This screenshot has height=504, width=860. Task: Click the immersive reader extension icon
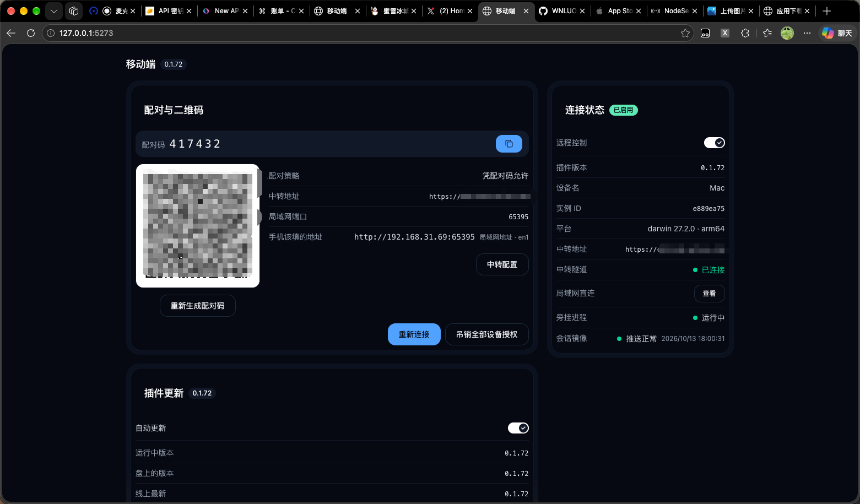pyautogui.click(x=705, y=33)
